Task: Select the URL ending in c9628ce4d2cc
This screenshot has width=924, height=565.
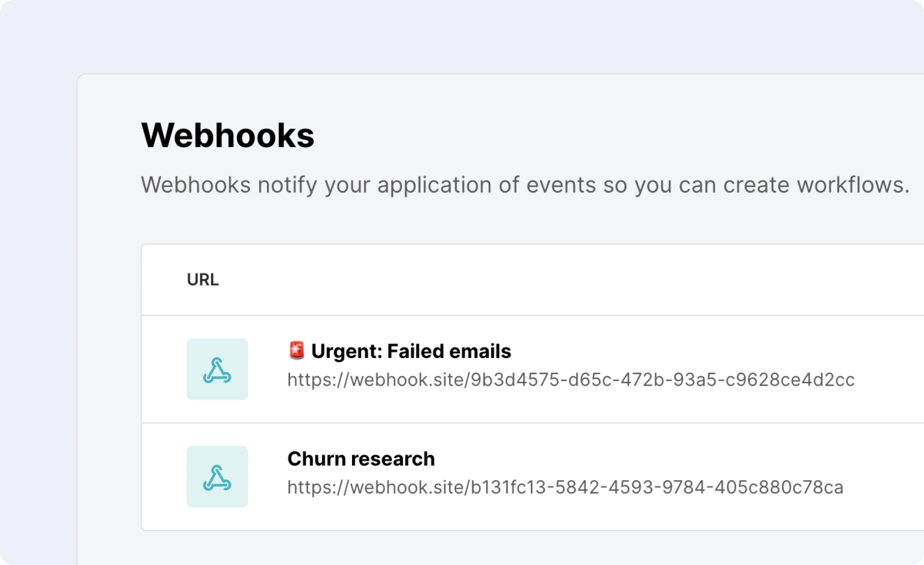Action: click(571, 380)
